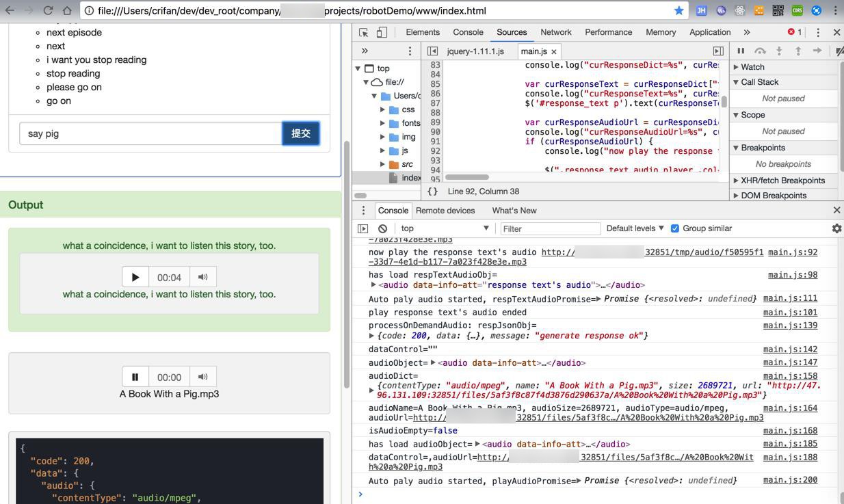Open console settings gear
The image size is (844, 504).
[836, 228]
